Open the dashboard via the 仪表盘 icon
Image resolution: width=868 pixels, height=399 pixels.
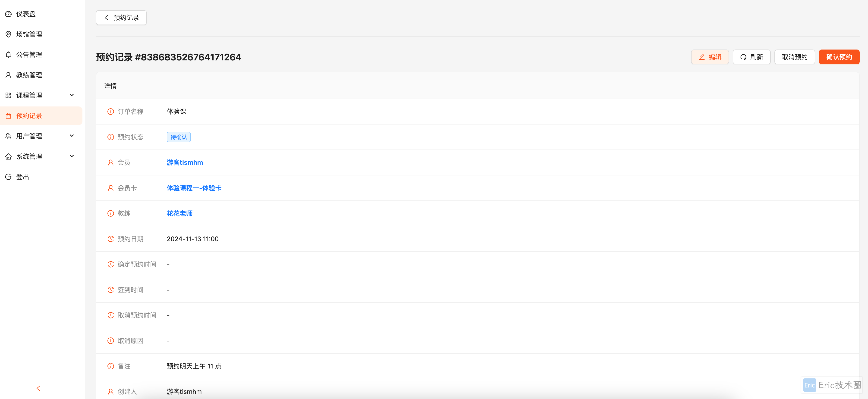(x=8, y=14)
